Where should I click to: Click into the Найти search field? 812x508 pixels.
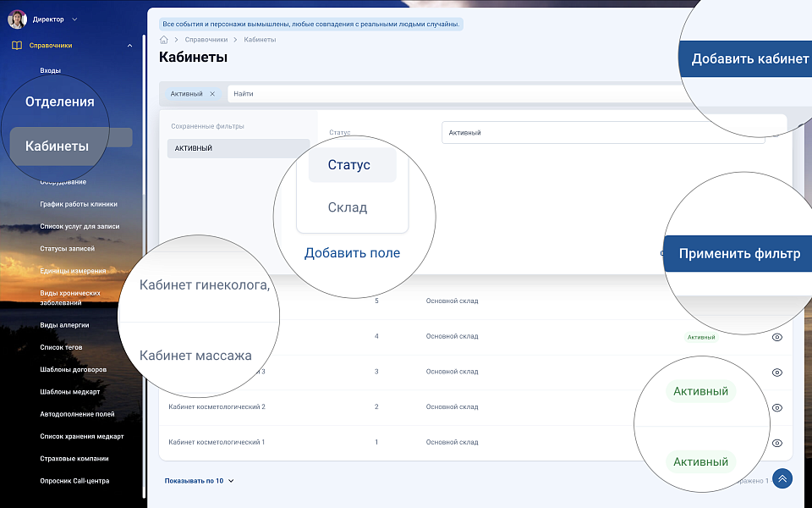click(x=457, y=94)
